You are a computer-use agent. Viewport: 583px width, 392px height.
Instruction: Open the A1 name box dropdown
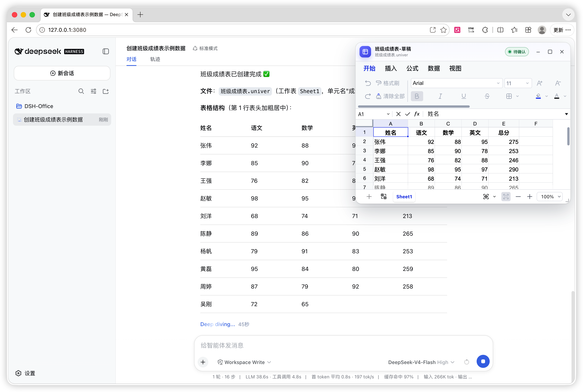coord(388,114)
